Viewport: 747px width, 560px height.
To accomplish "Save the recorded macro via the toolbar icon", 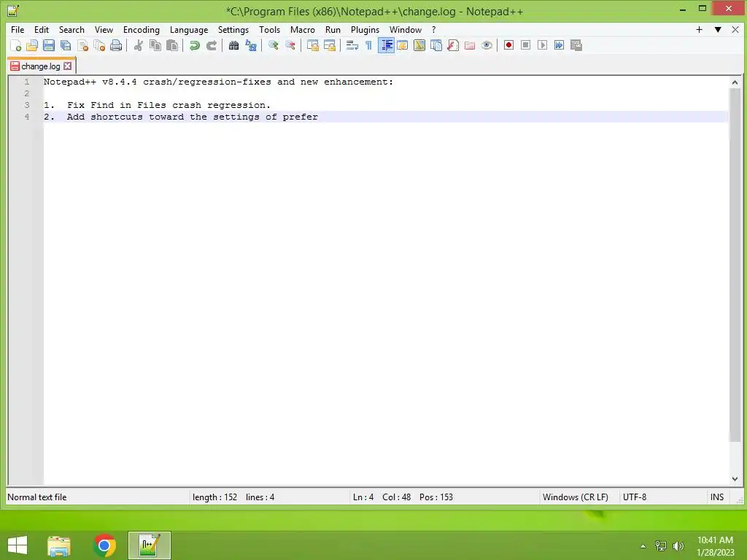I will click(576, 45).
